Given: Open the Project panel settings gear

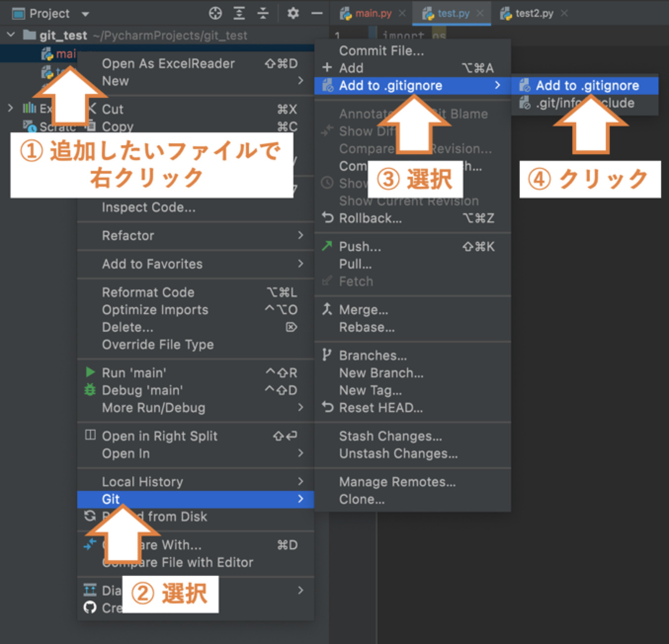Looking at the screenshot, I should [x=293, y=13].
